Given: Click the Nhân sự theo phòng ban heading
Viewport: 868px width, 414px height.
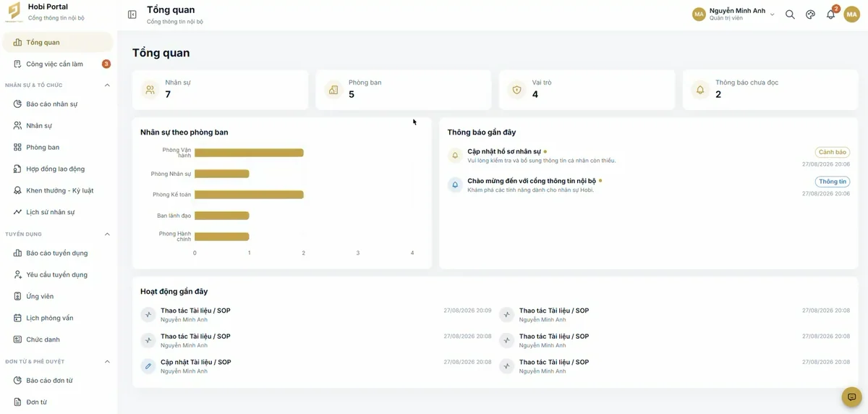Looking at the screenshot, I should tap(184, 132).
